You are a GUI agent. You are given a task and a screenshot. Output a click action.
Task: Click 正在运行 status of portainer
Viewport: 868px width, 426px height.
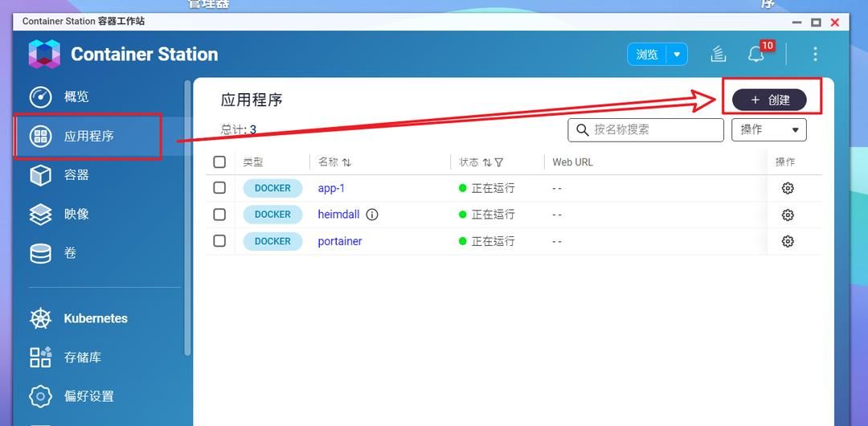tap(486, 241)
